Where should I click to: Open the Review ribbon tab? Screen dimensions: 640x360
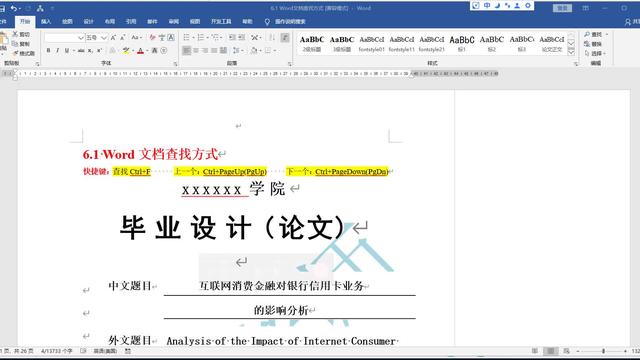point(173,22)
